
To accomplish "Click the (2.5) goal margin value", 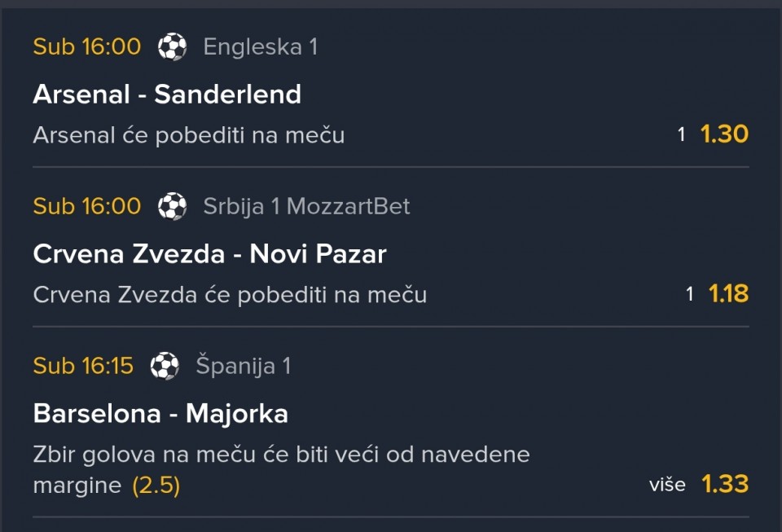I will [156, 486].
